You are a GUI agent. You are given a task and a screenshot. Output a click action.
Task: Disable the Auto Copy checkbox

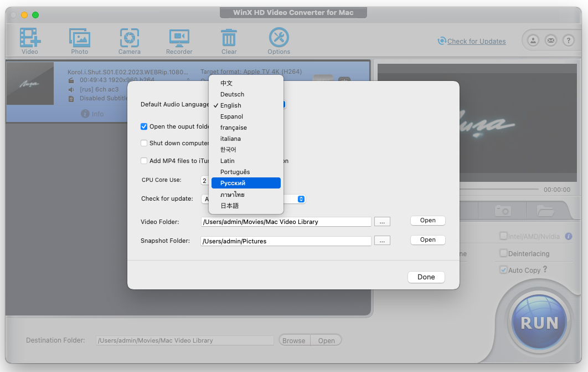click(504, 269)
